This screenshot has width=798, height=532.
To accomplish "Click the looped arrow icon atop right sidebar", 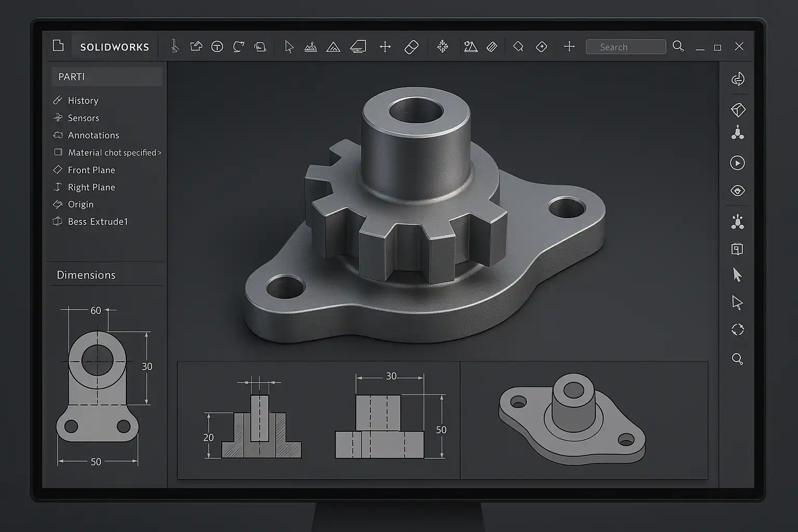I will 738,79.
